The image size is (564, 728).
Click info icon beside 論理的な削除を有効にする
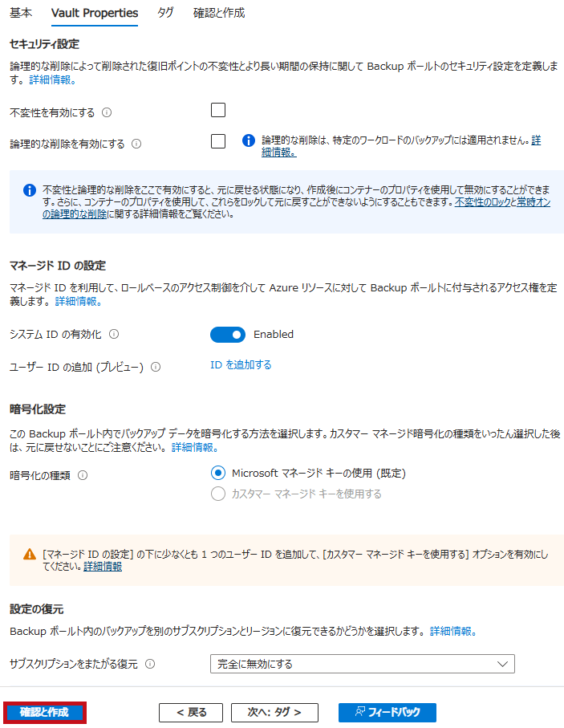point(136,144)
